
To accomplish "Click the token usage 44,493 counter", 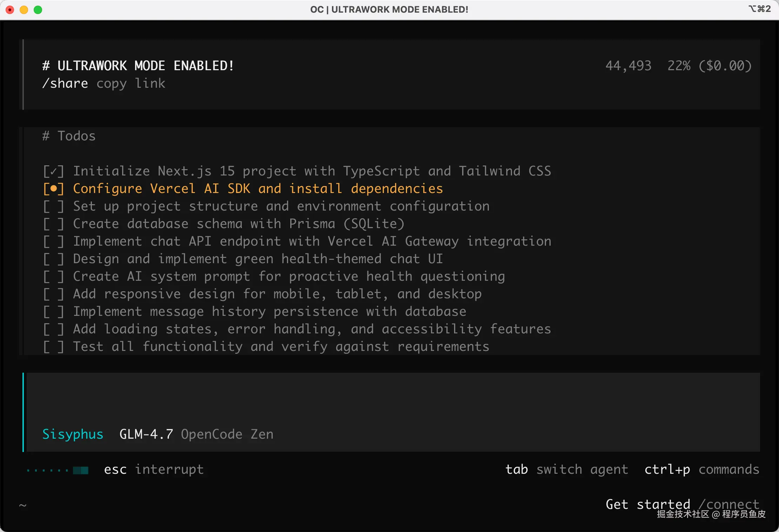I will click(x=628, y=66).
